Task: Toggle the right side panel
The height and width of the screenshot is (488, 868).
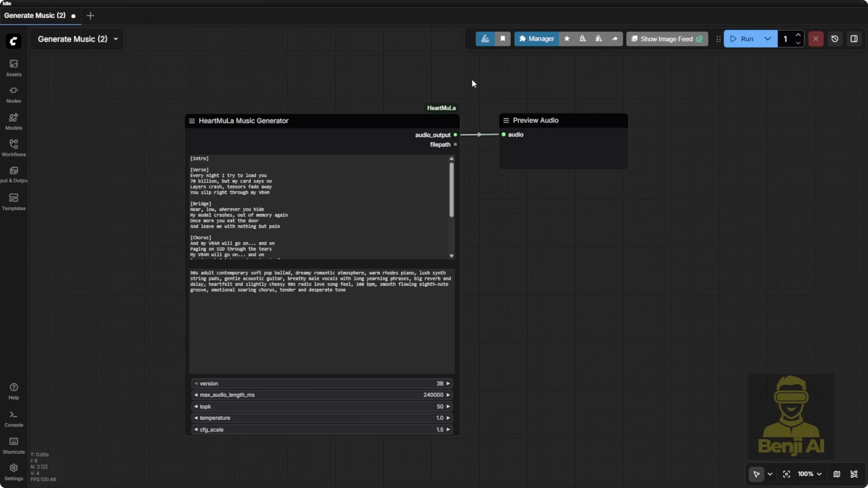Action: [x=855, y=39]
